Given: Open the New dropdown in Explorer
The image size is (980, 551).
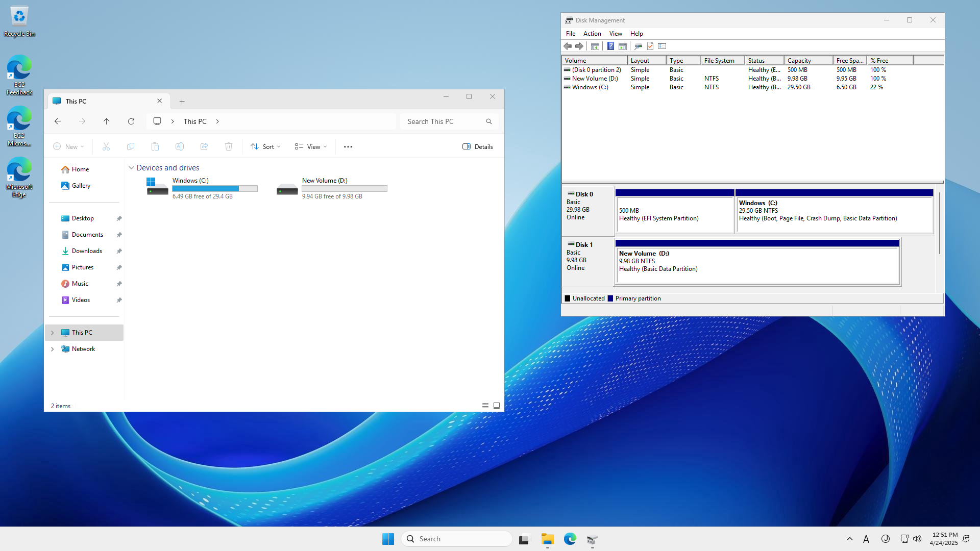Looking at the screenshot, I should pos(68,147).
